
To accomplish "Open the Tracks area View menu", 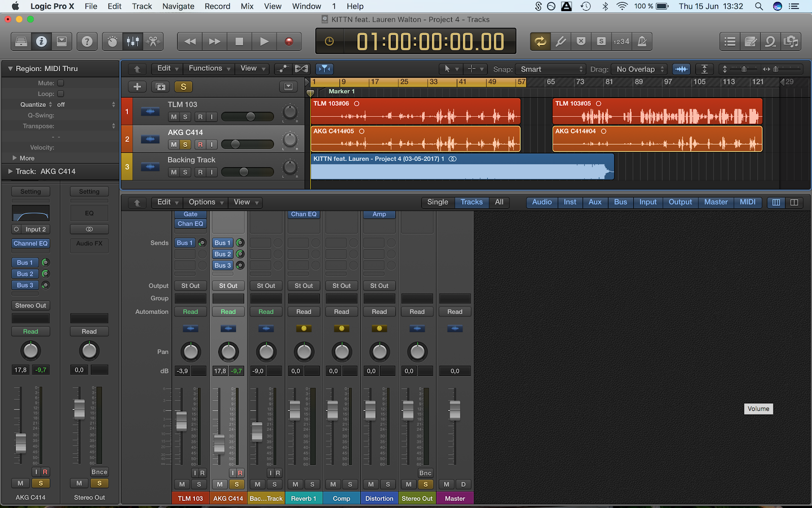I will pyautogui.click(x=252, y=69).
